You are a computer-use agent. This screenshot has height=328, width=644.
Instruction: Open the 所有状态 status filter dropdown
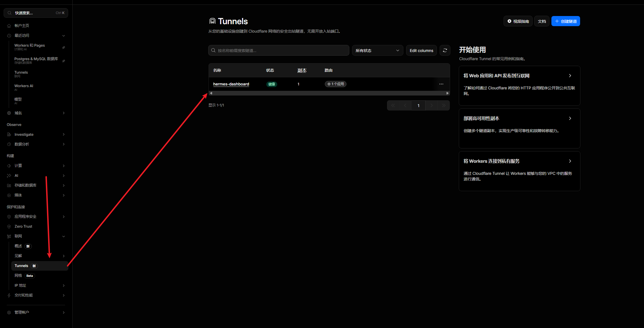(377, 50)
